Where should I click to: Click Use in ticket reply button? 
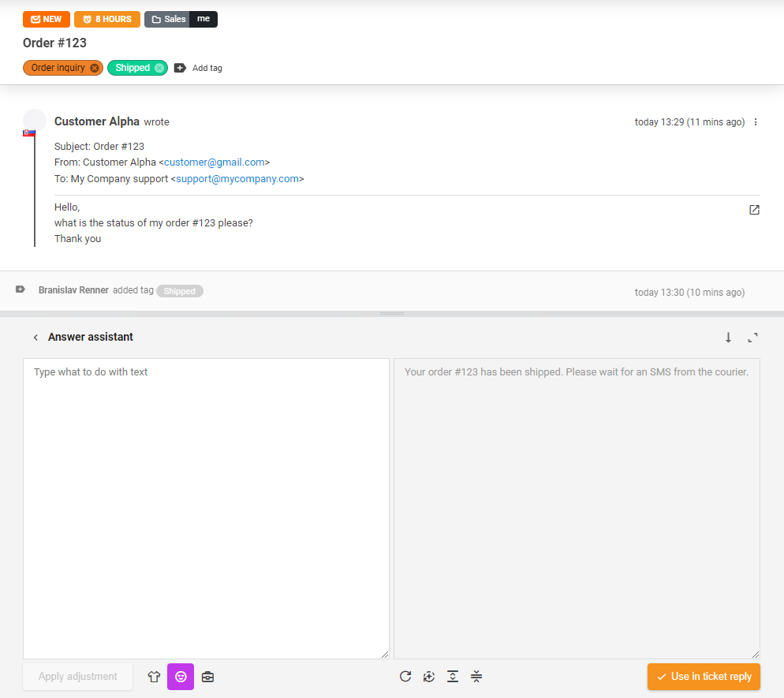tap(703, 677)
